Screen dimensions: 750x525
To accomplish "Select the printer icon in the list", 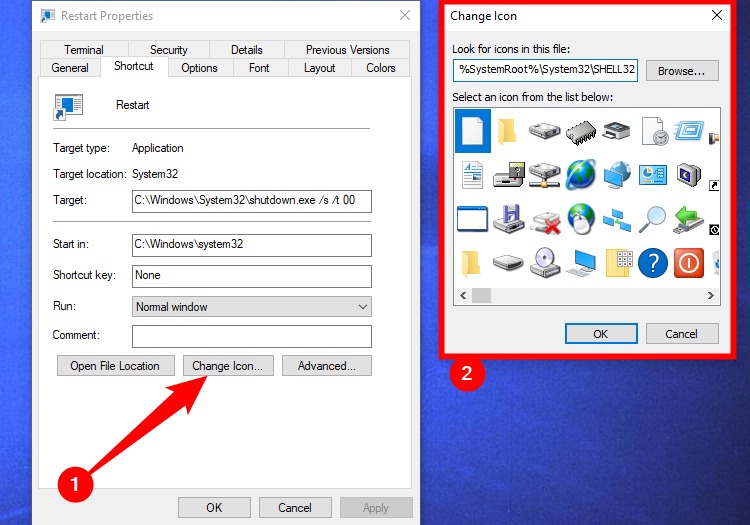I will [x=616, y=131].
